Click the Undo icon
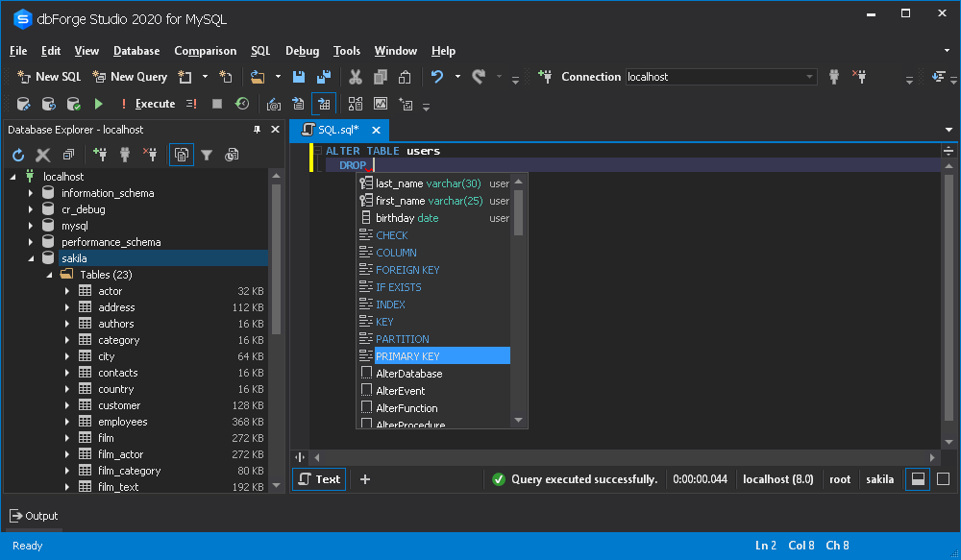The height and width of the screenshot is (560, 961). click(439, 76)
